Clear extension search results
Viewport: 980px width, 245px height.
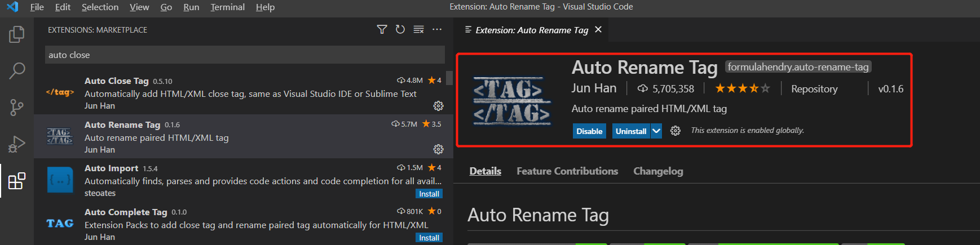pos(418,29)
